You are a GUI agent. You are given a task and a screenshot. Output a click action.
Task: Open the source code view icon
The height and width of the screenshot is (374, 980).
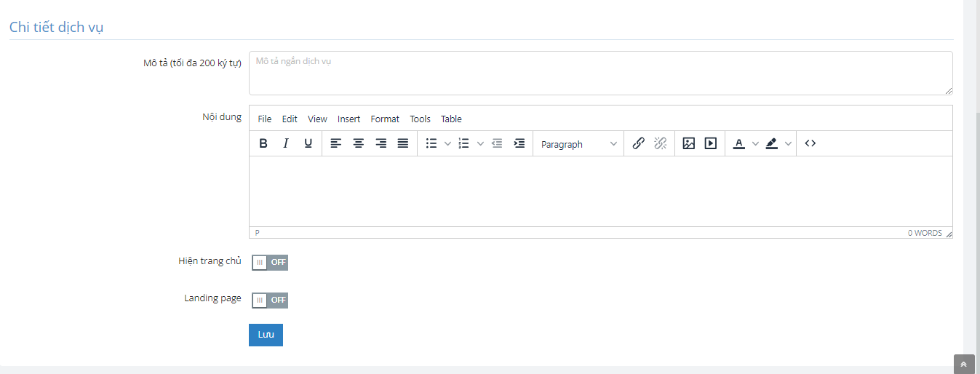810,143
